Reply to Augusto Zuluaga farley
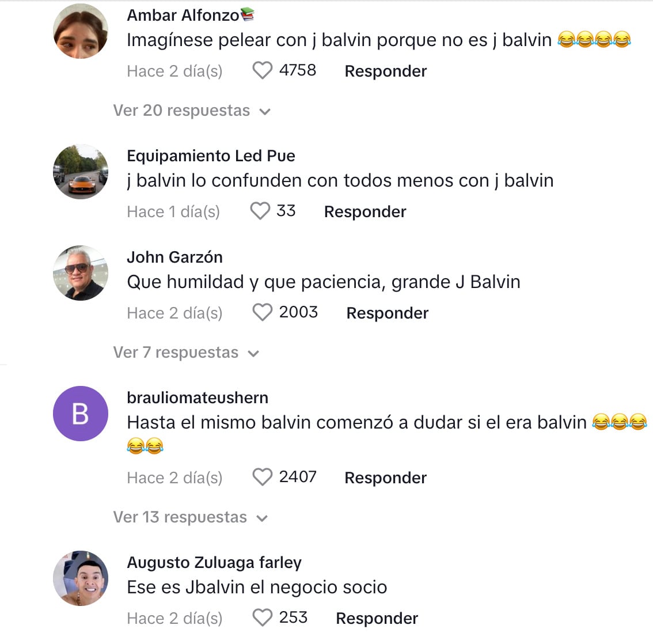653x644 pixels. tap(377, 618)
